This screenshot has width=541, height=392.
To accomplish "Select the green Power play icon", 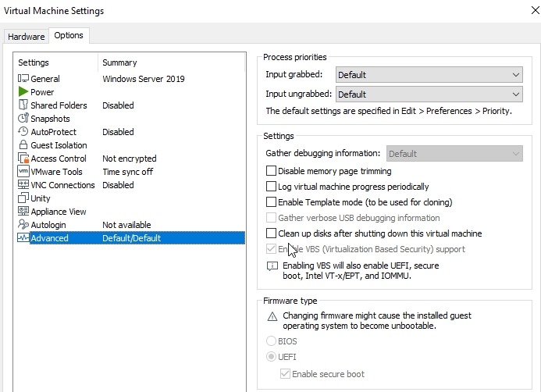I will tap(23, 92).
